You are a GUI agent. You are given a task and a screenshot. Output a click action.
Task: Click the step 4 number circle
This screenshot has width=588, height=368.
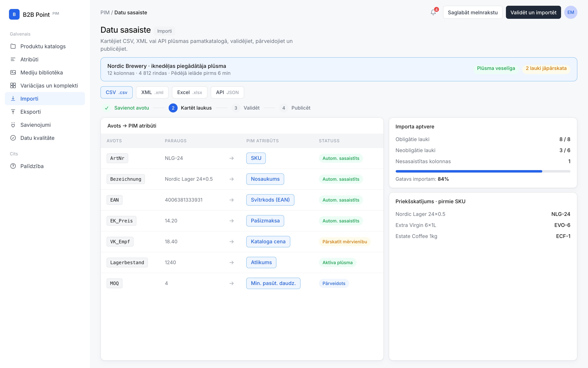284,108
